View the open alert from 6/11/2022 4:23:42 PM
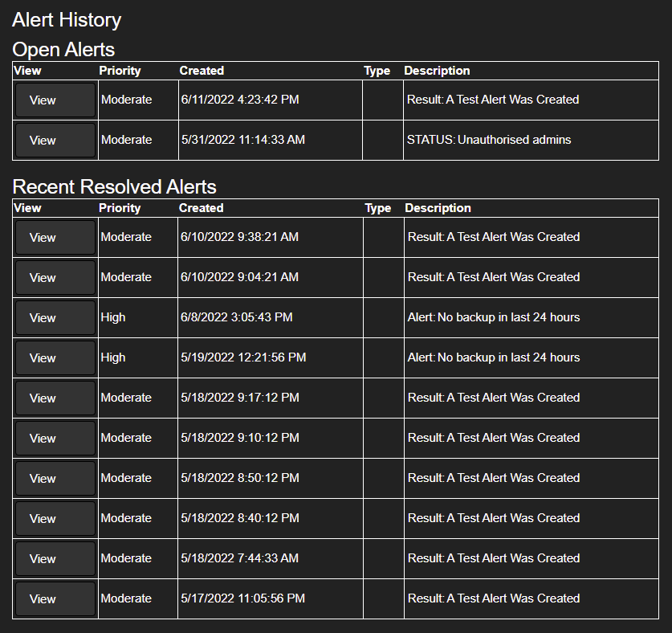672x633 pixels. point(55,100)
